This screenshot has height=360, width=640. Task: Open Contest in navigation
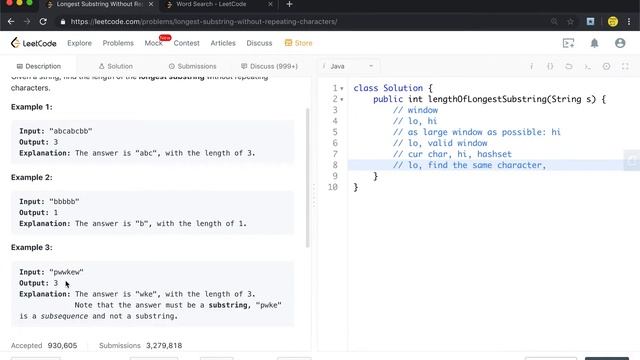coord(187,43)
